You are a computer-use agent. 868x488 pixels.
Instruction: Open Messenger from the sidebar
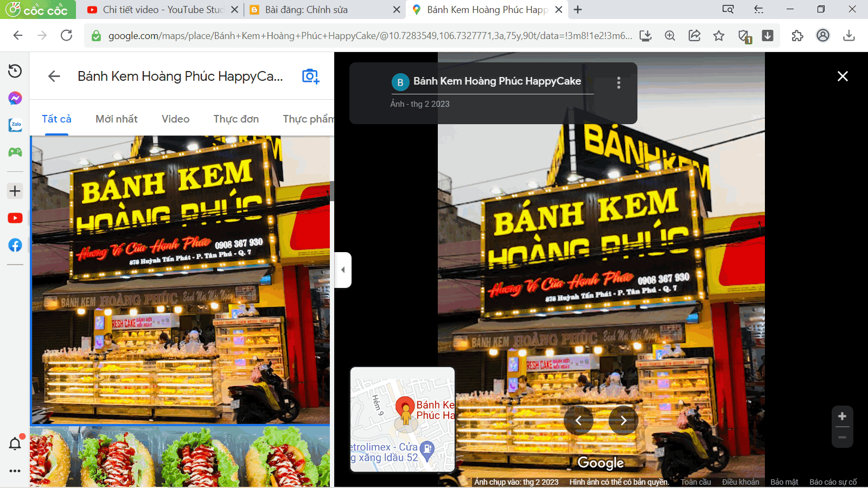tap(15, 98)
